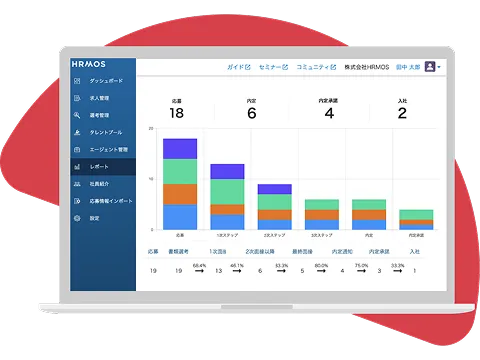Open the 応募情報インポート menu label
This screenshot has height=360, width=480.
(111, 201)
